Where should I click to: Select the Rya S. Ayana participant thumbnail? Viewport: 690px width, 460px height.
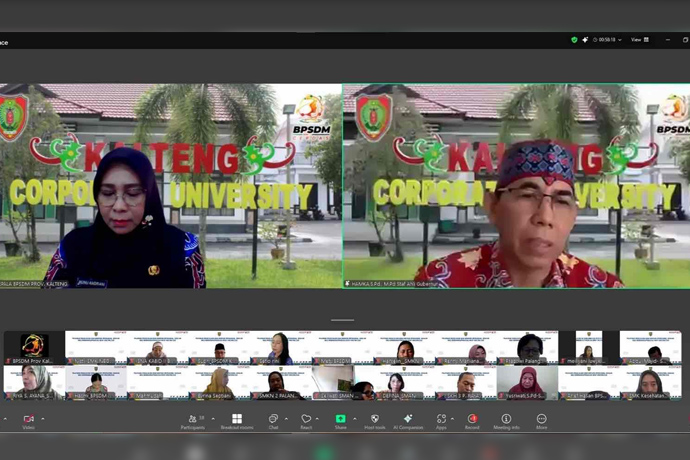[x=34, y=383]
